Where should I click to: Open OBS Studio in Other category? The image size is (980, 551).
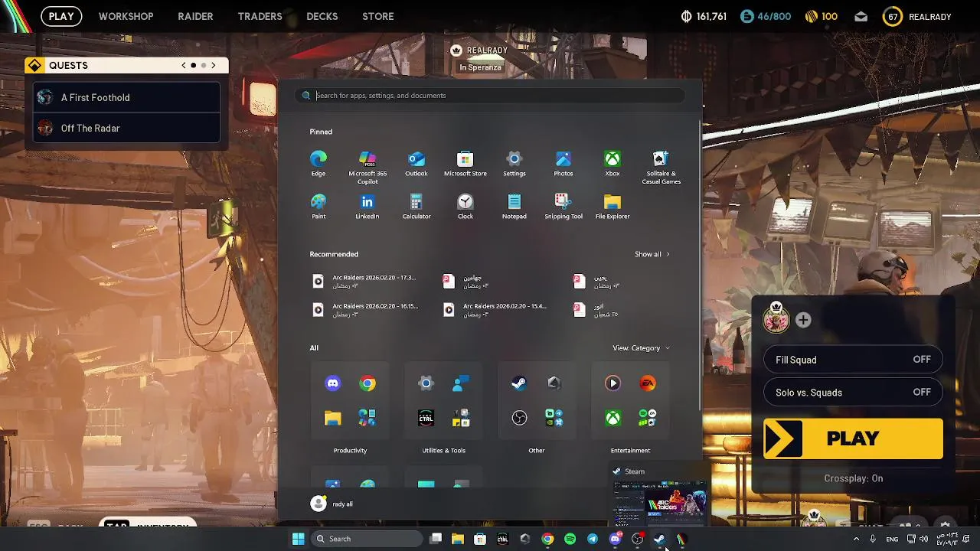click(x=519, y=418)
